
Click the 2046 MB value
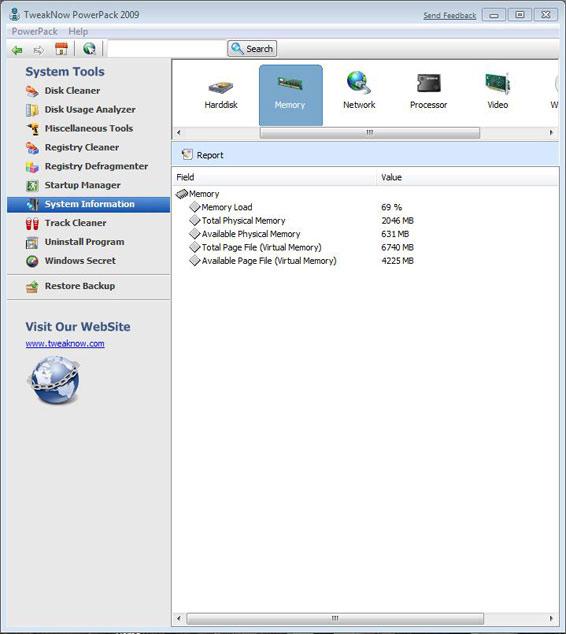(x=397, y=221)
